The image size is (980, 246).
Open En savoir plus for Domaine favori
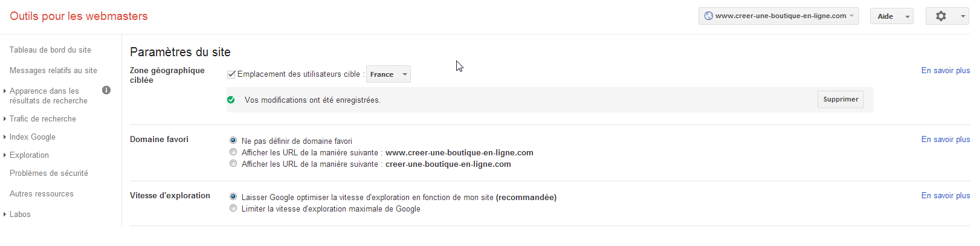point(946,140)
